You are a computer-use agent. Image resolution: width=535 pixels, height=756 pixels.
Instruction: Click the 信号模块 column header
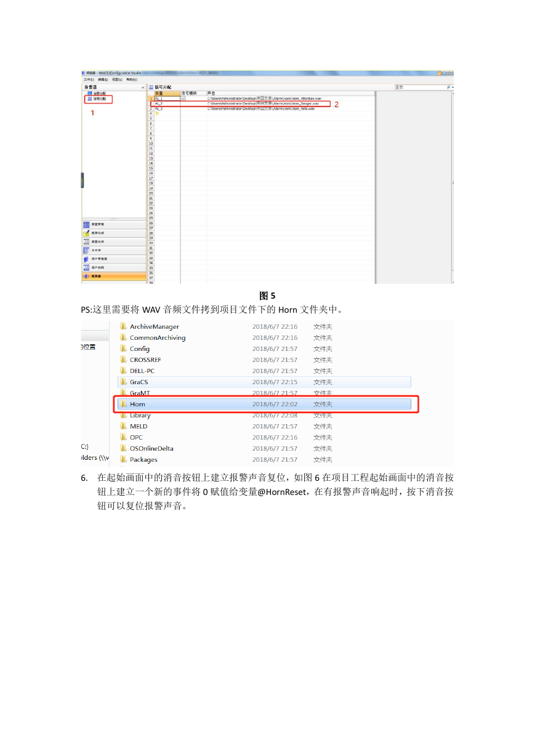point(193,93)
